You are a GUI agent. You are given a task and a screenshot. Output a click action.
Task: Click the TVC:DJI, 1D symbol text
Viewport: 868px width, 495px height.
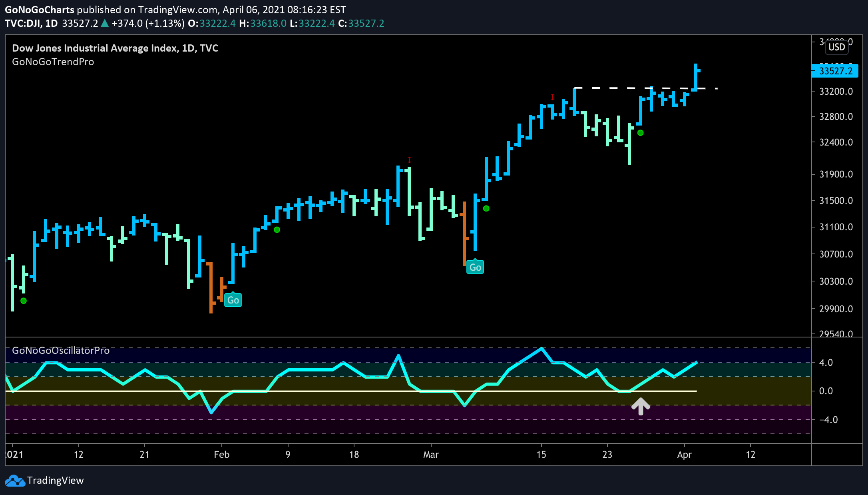point(32,24)
